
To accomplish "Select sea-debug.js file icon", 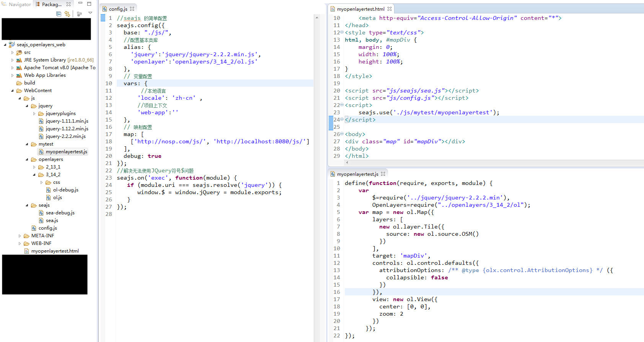I will (x=41, y=213).
